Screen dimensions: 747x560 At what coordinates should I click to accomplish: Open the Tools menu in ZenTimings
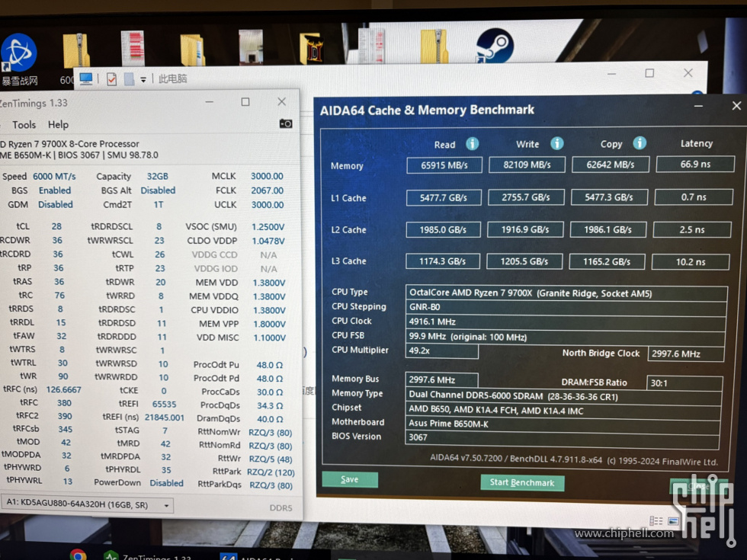click(x=24, y=125)
